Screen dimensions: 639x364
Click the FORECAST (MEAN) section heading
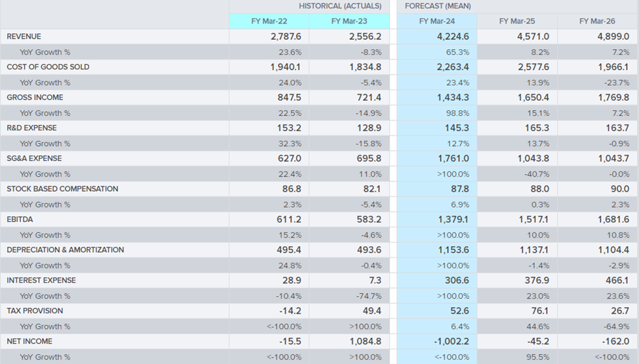point(438,6)
